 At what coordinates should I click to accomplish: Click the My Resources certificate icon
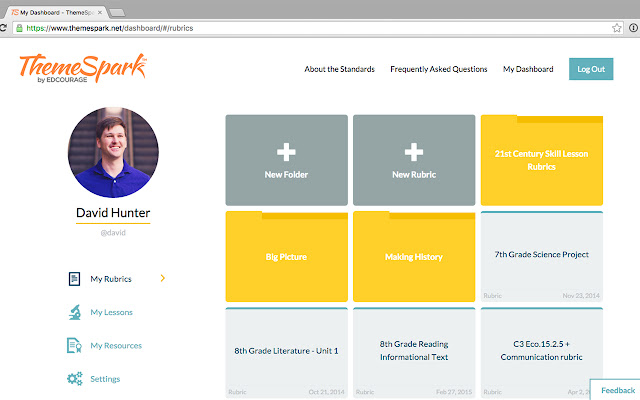tap(74, 345)
